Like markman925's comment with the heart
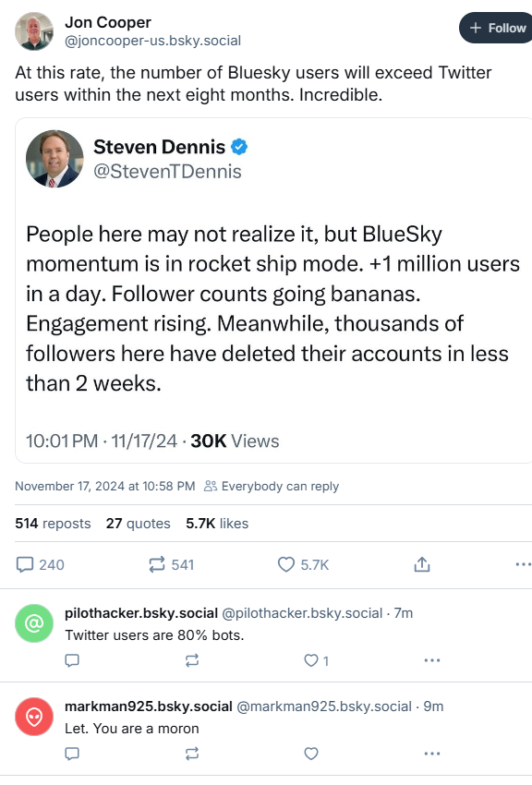 coord(311,754)
